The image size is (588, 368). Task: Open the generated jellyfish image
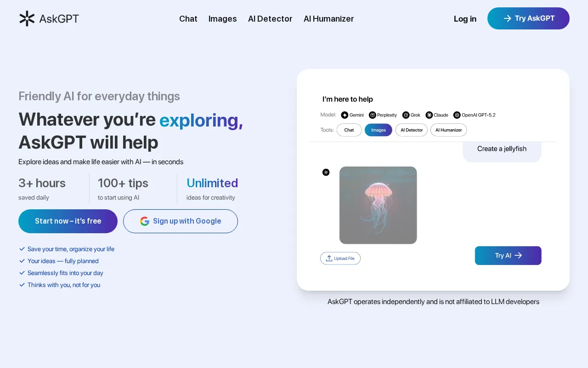pos(378,205)
